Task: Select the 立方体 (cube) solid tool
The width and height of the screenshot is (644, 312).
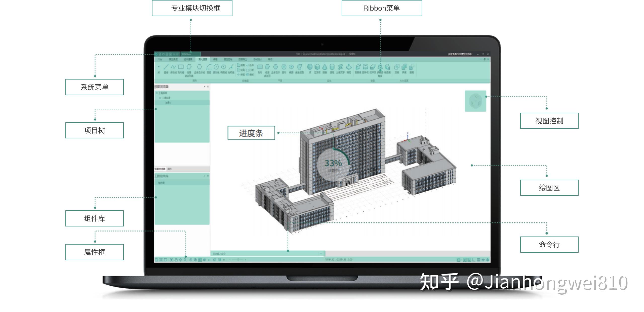Action: pyautogui.click(x=317, y=67)
